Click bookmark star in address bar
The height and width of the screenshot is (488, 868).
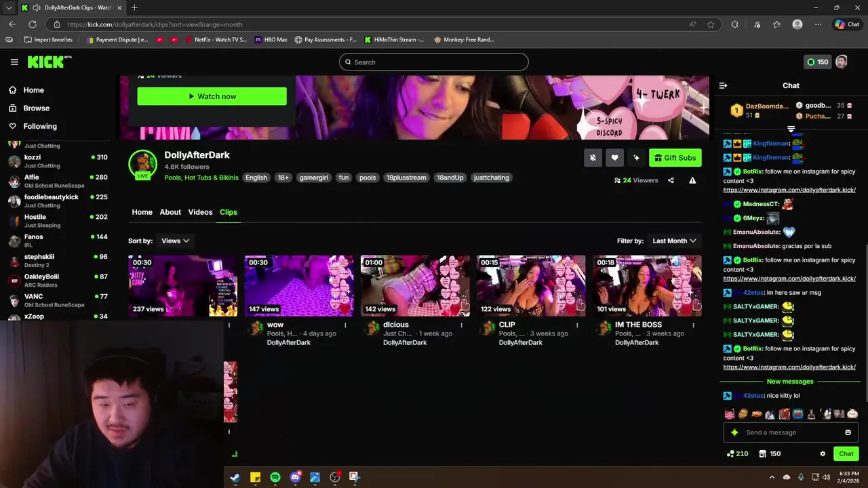pos(711,24)
